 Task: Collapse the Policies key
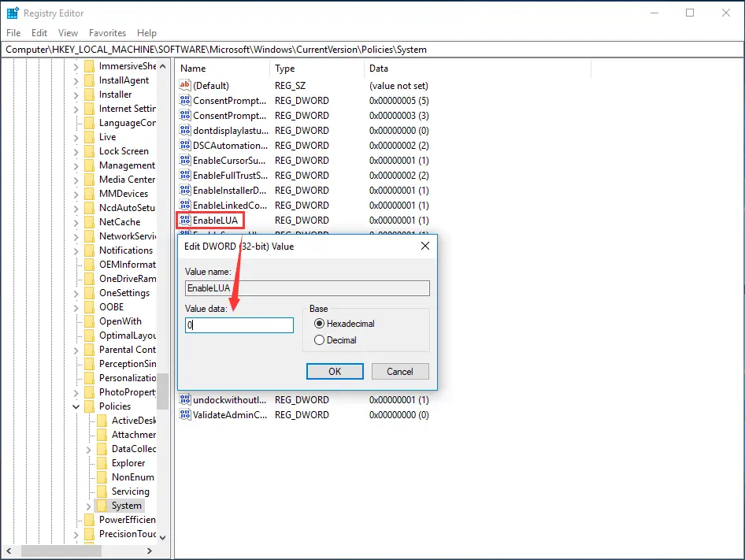76,406
